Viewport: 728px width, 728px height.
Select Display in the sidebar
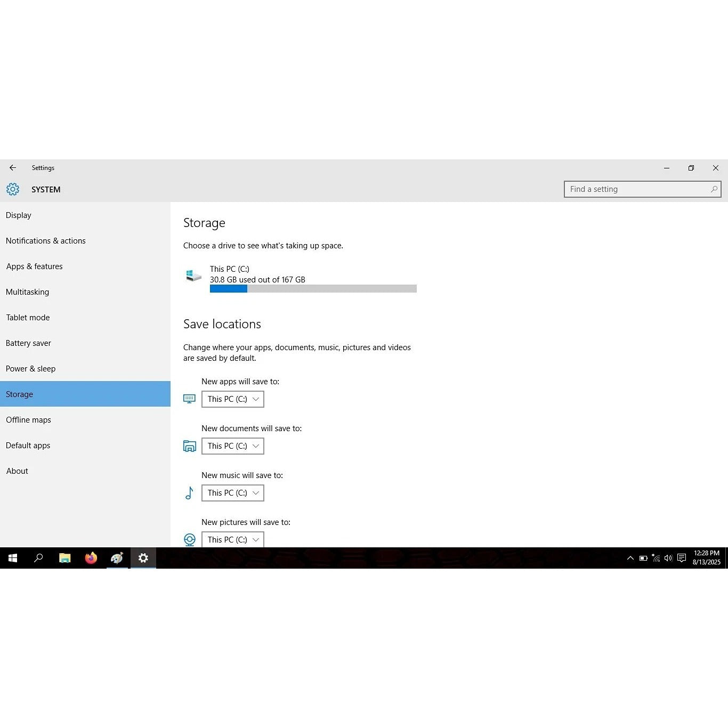tap(19, 215)
